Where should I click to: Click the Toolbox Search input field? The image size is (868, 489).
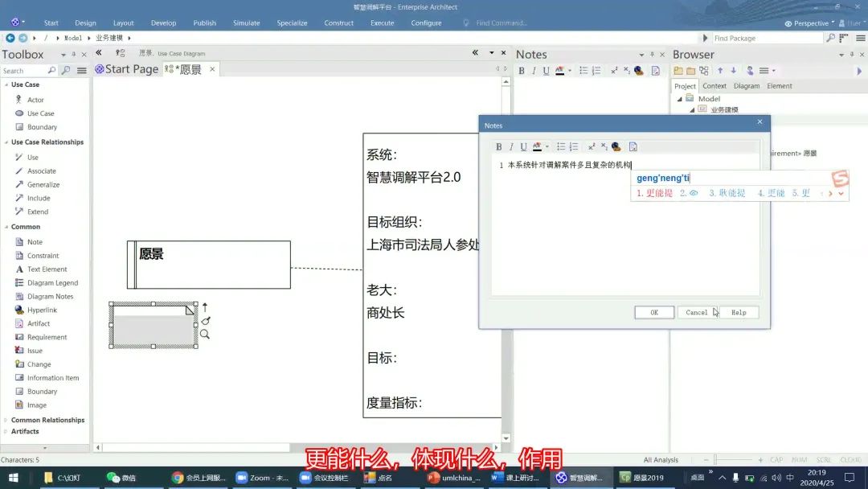click(x=23, y=71)
